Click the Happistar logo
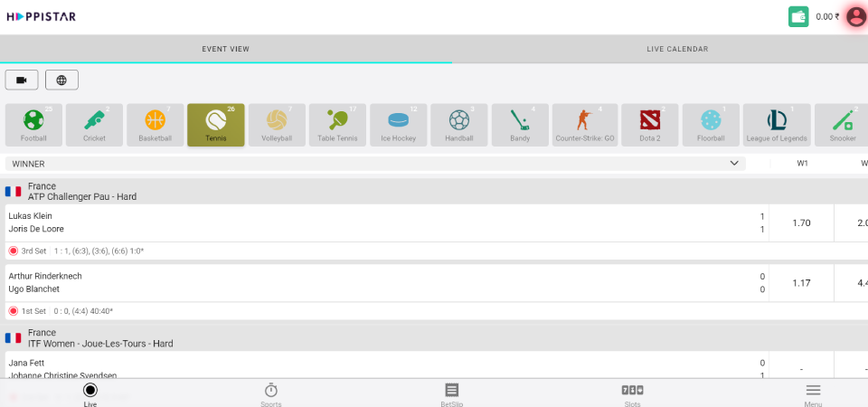Image resolution: width=868 pixels, height=407 pixels. pos(42,16)
